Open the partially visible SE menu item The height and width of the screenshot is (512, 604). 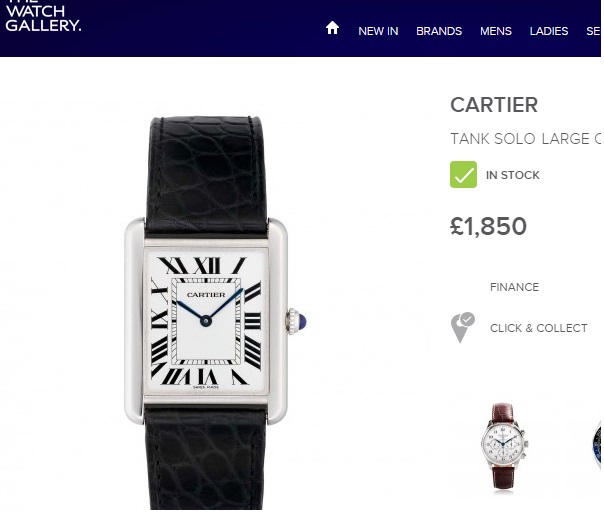coord(593,31)
